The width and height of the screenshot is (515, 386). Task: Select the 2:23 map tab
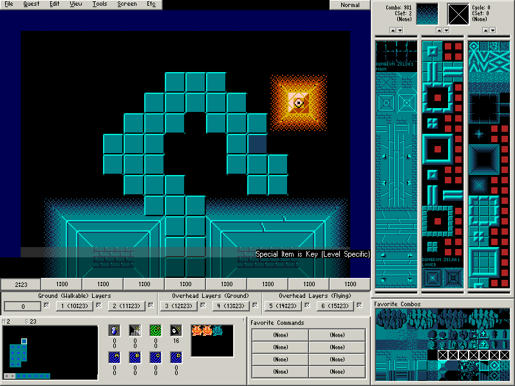pyautogui.click(x=21, y=284)
